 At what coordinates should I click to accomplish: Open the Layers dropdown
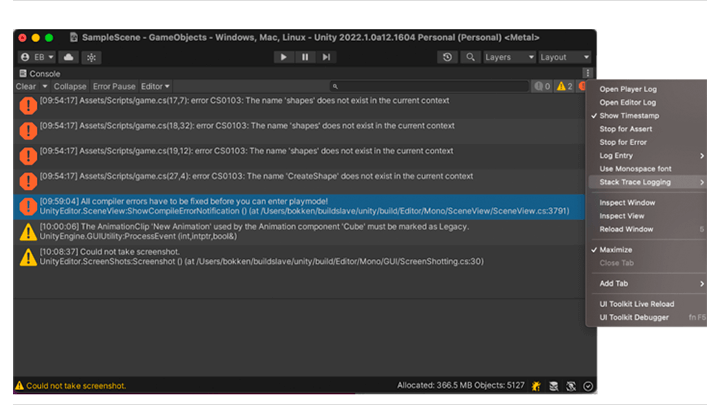coord(509,57)
